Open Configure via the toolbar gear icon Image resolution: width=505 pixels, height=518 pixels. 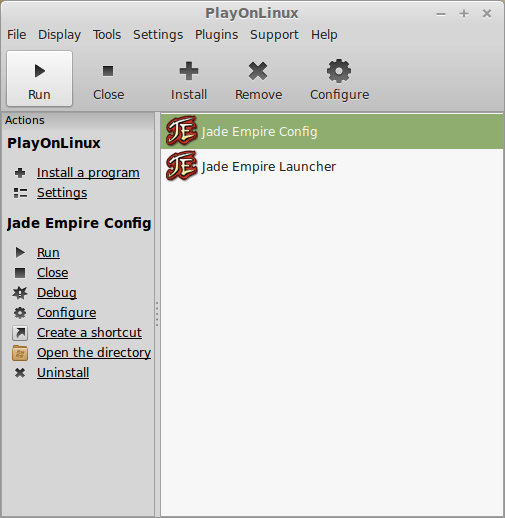339,71
